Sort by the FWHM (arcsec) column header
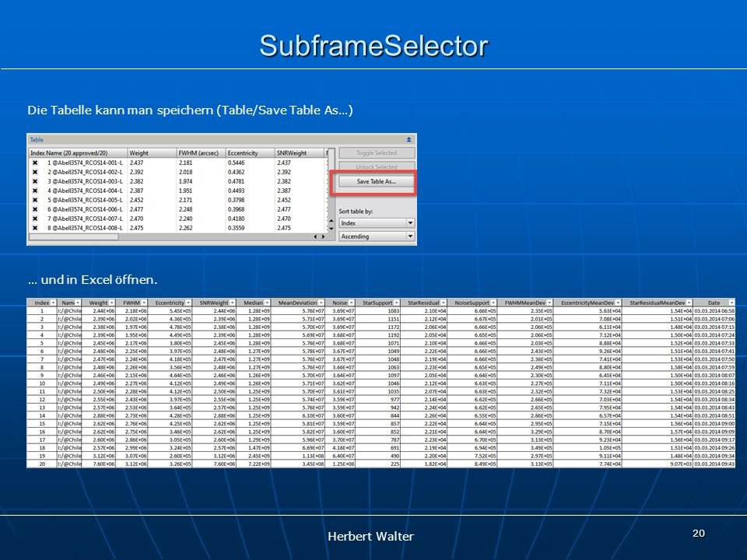The image size is (747, 560). pyautogui.click(x=201, y=153)
